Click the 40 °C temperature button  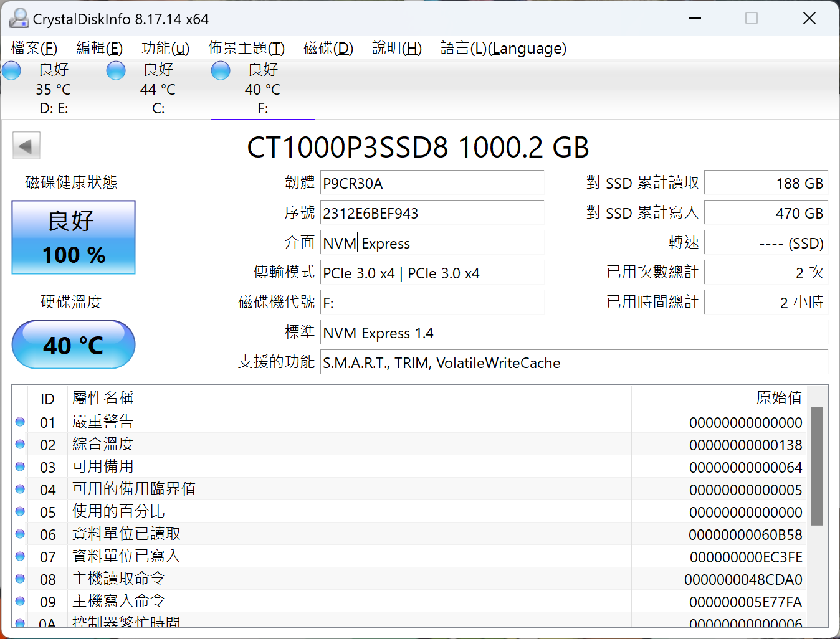(x=74, y=345)
